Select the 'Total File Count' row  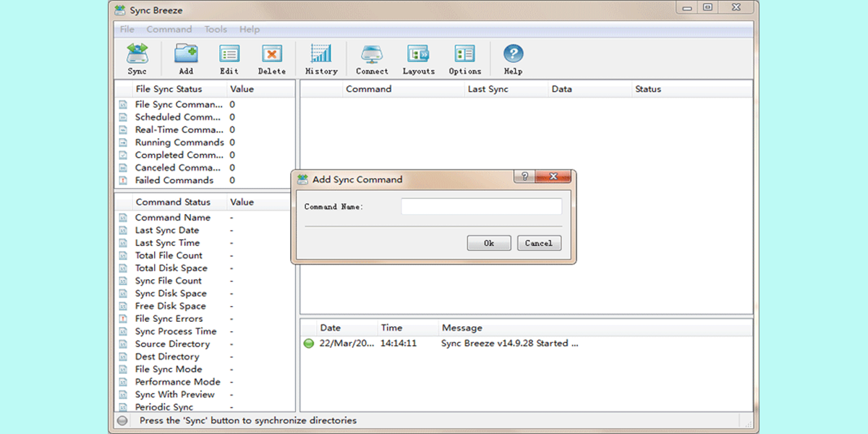pos(205,255)
